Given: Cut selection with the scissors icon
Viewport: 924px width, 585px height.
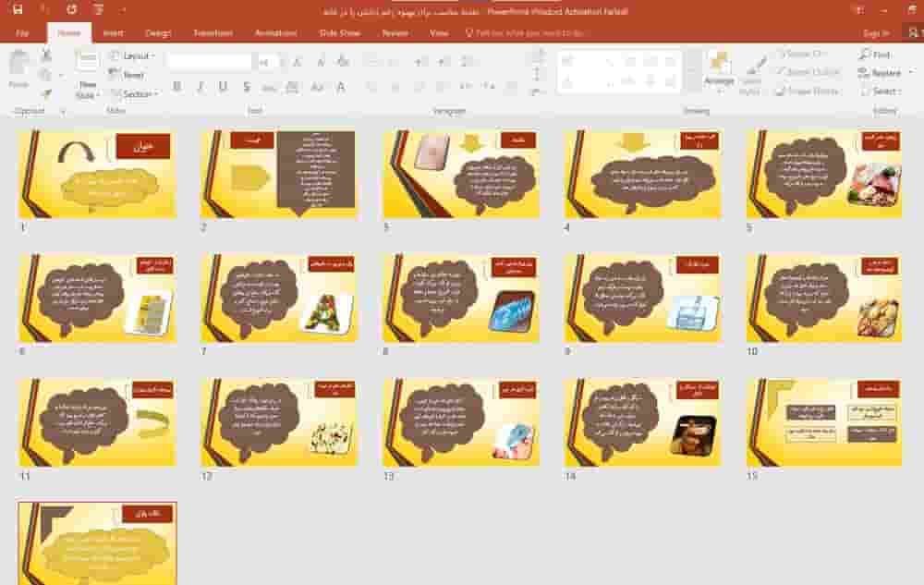Looking at the screenshot, I should pos(45,56).
